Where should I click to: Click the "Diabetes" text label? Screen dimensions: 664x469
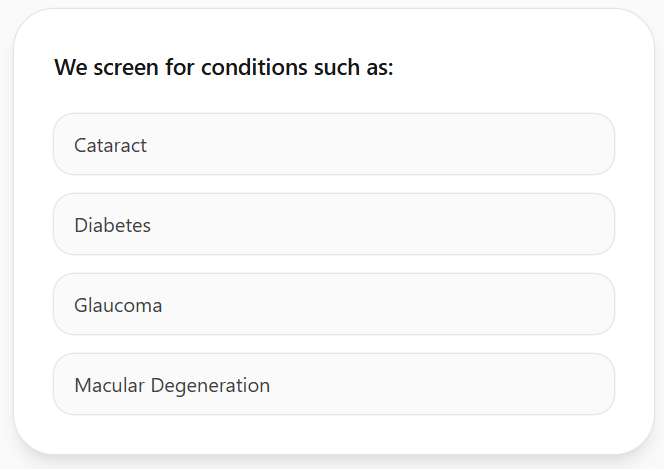tap(112, 225)
